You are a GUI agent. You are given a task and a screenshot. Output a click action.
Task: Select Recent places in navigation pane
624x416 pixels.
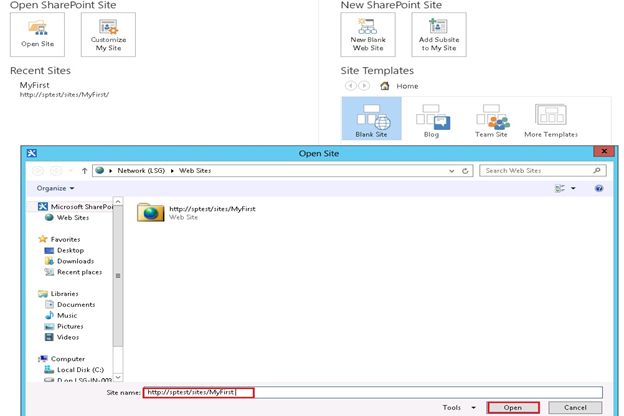click(73, 272)
